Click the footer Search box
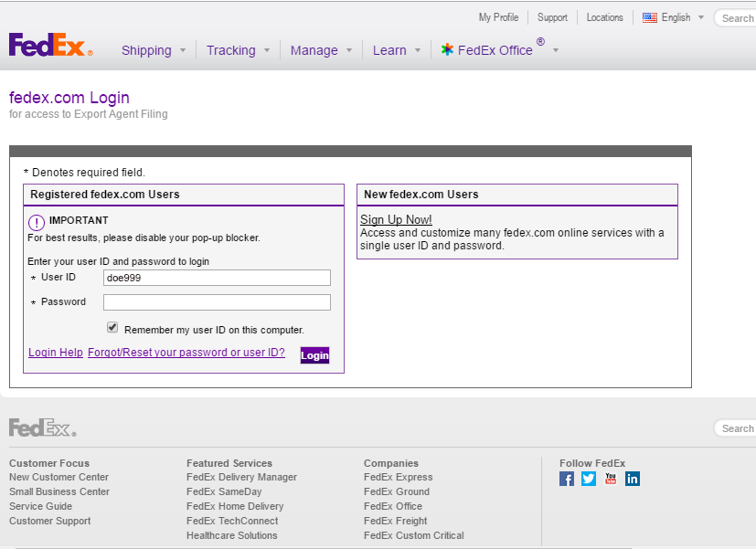The width and height of the screenshot is (756, 549). [735, 428]
